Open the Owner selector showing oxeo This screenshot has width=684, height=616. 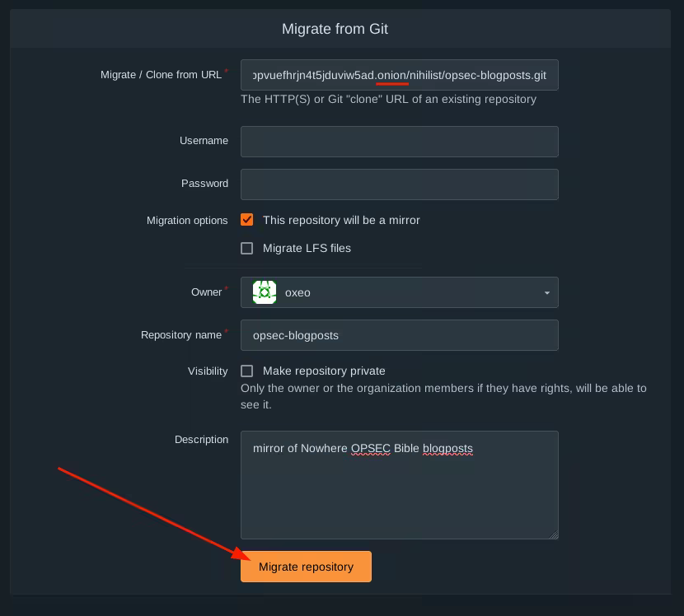tap(400, 292)
